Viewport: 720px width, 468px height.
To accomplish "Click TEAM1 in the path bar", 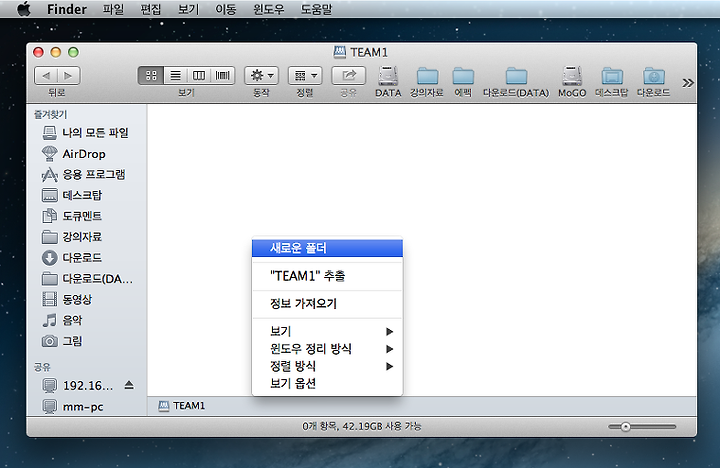I will 182,406.
